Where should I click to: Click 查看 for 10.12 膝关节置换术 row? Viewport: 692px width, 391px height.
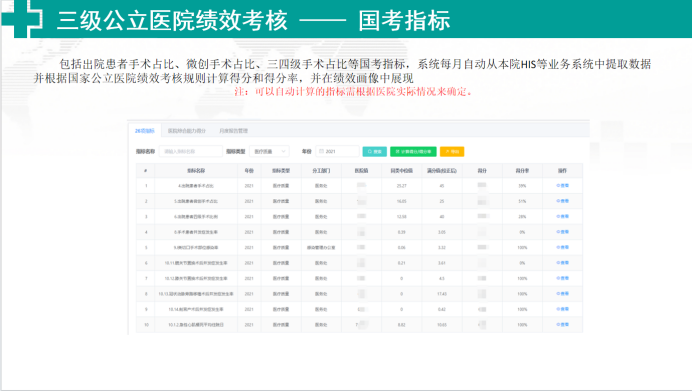pyautogui.click(x=562, y=278)
